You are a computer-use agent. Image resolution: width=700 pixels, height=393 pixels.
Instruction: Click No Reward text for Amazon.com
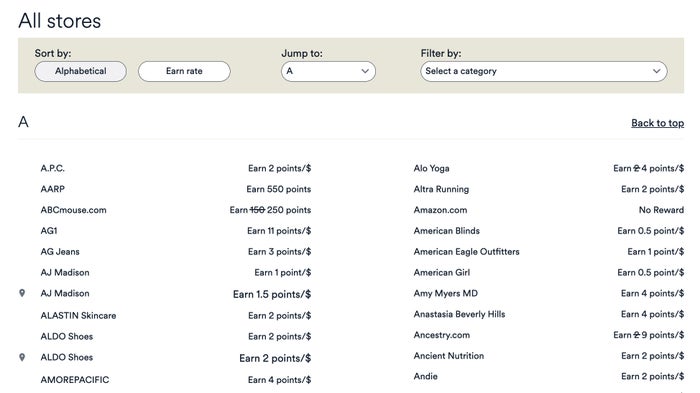click(x=661, y=210)
